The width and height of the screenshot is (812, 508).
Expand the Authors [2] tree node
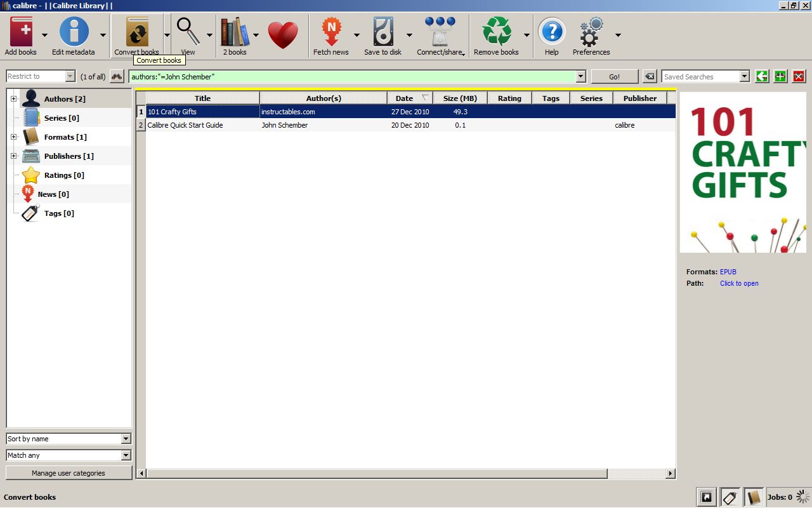[13, 99]
